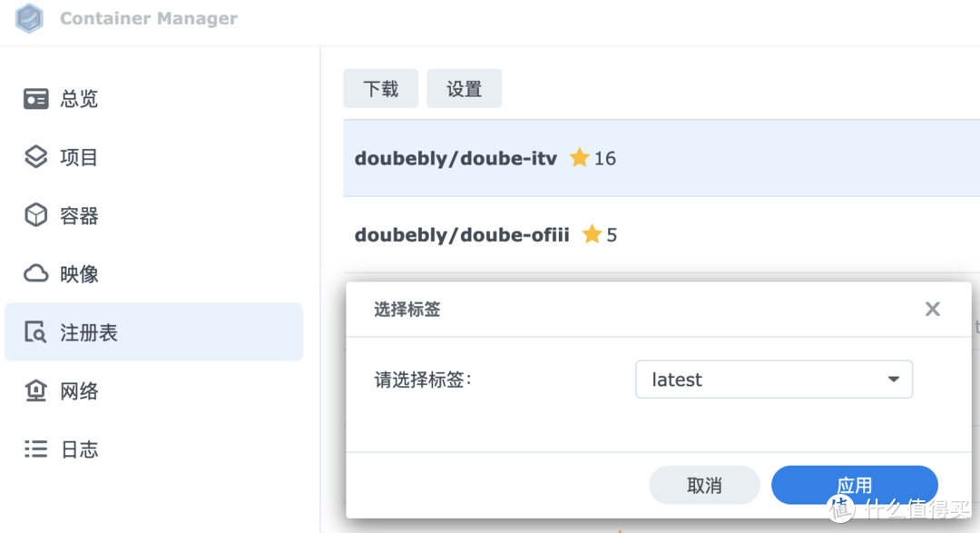Click the 日志 log list icon

[x=35, y=449]
